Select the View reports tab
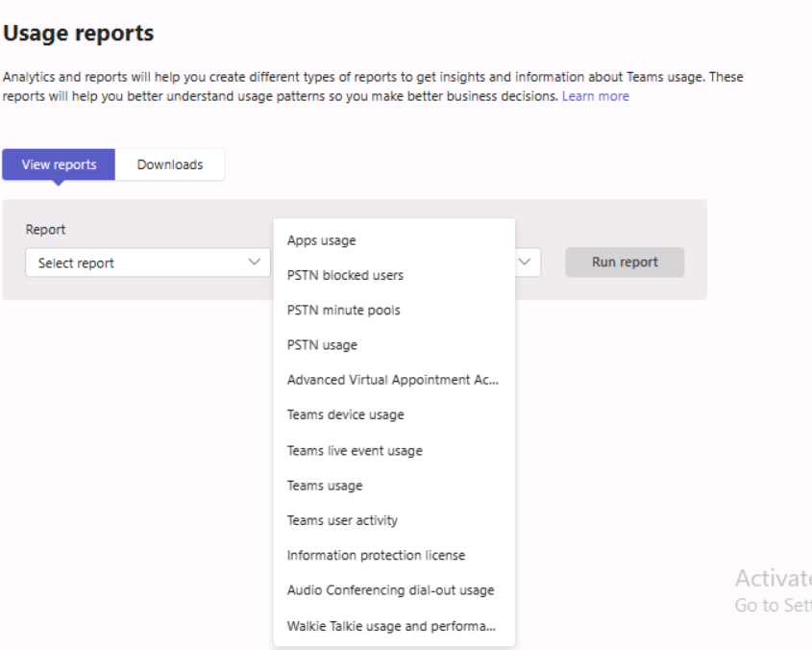 (58, 164)
